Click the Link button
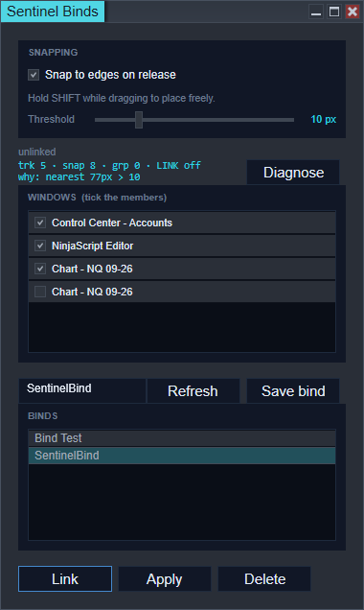Viewport: 364px width, 610px height. [x=65, y=579]
